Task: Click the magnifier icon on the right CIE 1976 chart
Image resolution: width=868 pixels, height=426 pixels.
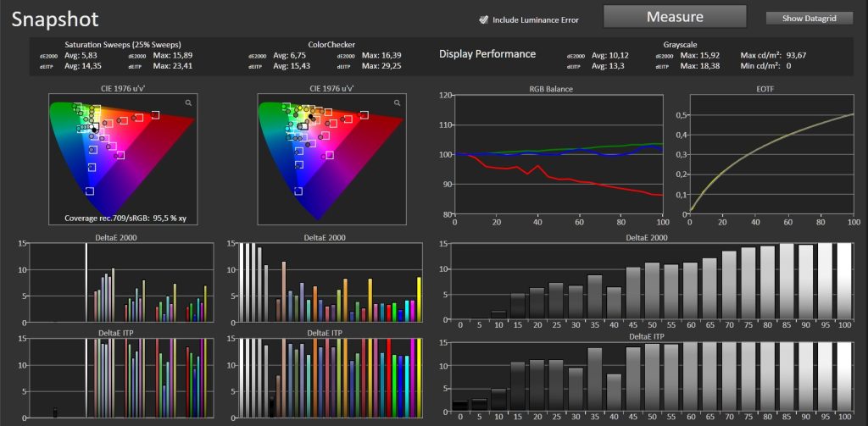Action: [397, 102]
